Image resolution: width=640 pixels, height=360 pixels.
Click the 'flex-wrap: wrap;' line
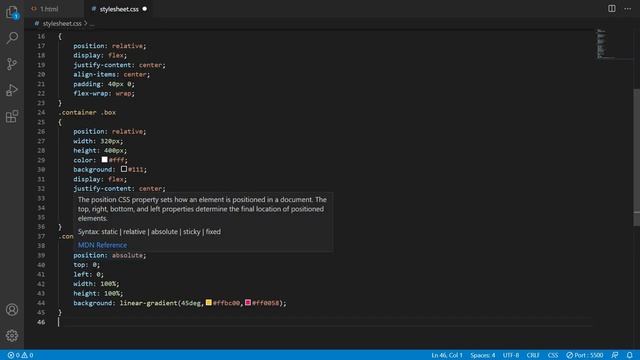pos(104,93)
